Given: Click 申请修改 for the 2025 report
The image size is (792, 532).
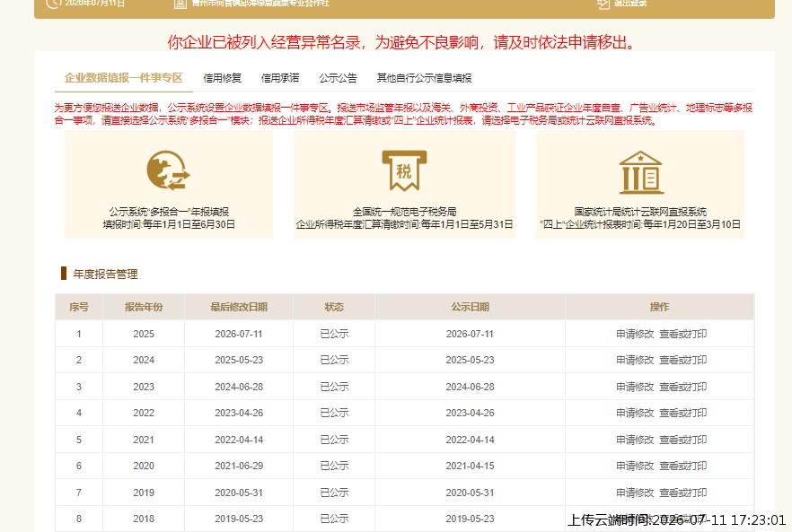Looking at the screenshot, I should pyautogui.click(x=635, y=334).
